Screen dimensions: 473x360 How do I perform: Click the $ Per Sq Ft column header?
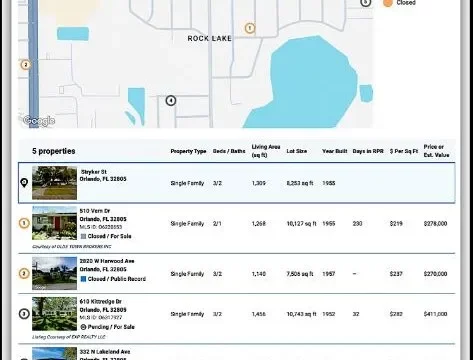[x=404, y=151]
